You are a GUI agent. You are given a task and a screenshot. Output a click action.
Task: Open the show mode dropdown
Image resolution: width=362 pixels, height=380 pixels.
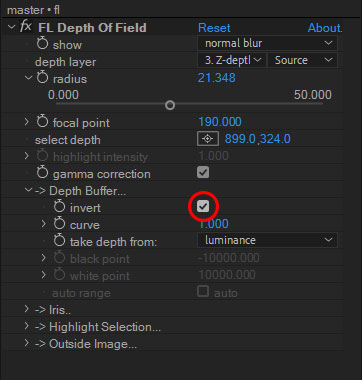click(x=267, y=43)
